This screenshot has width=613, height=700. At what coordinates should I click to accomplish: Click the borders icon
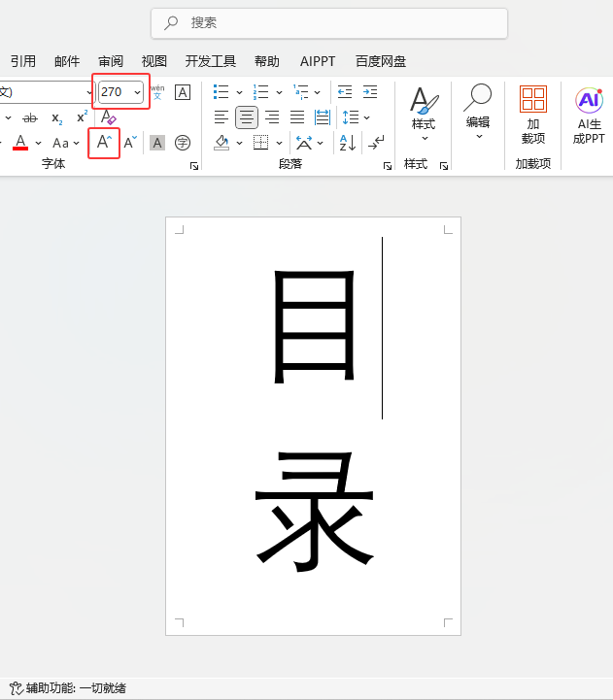[261, 143]
